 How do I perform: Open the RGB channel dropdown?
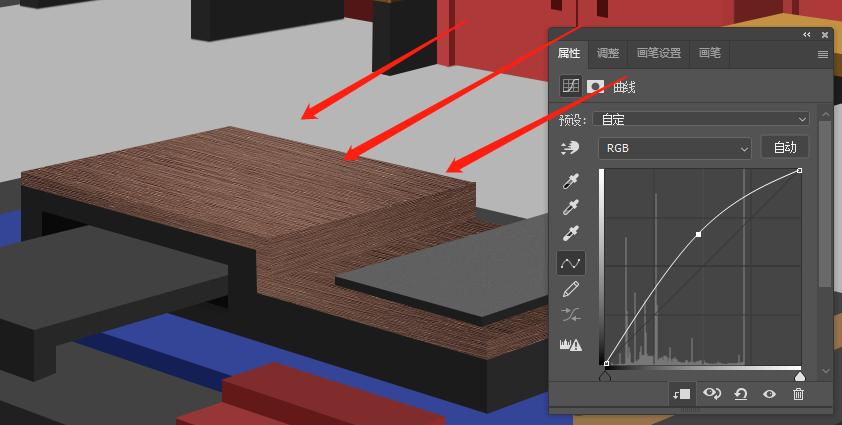coord(674,148)
